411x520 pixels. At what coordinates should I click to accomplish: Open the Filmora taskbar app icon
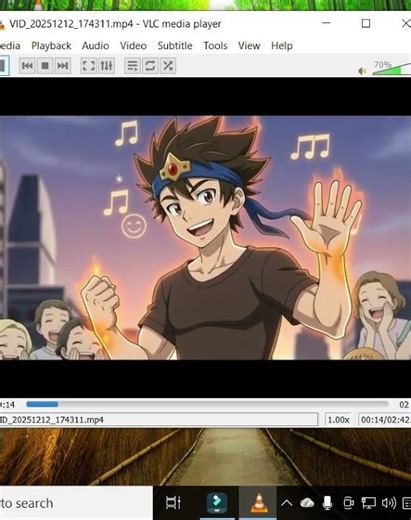(x=217, y=503)
